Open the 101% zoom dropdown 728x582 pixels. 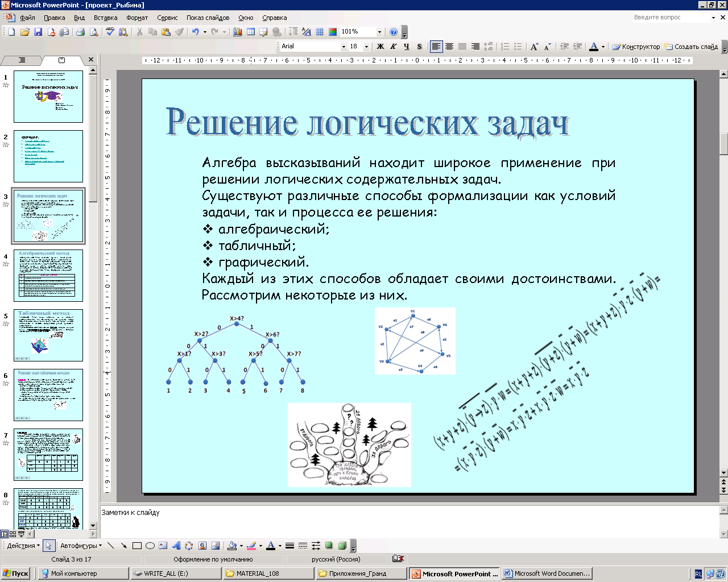click(x=379, y=32)
